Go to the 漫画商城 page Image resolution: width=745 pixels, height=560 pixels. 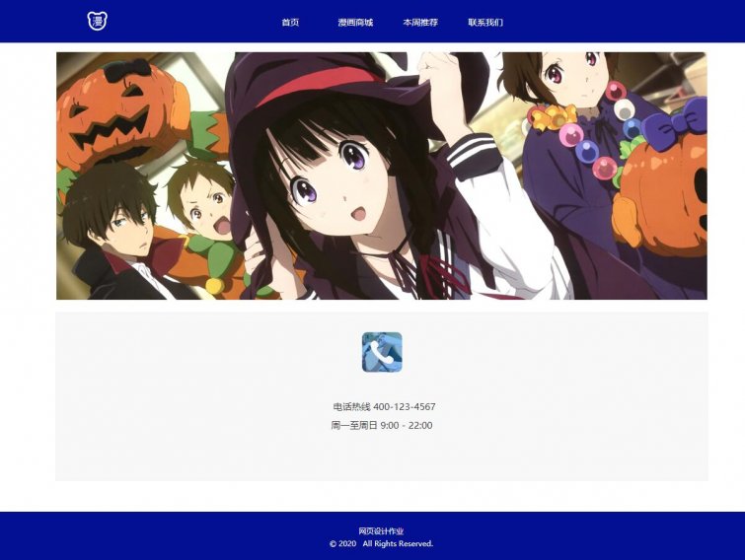tap(355, 23)
